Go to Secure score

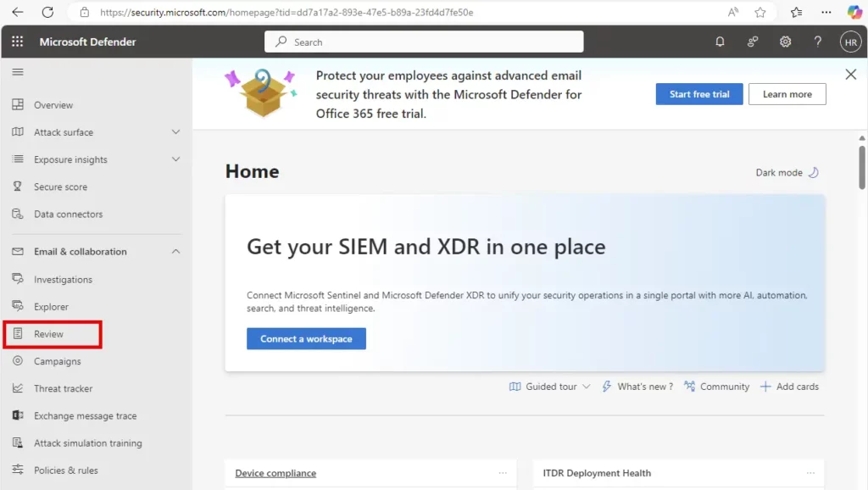(x=60, y=187)
